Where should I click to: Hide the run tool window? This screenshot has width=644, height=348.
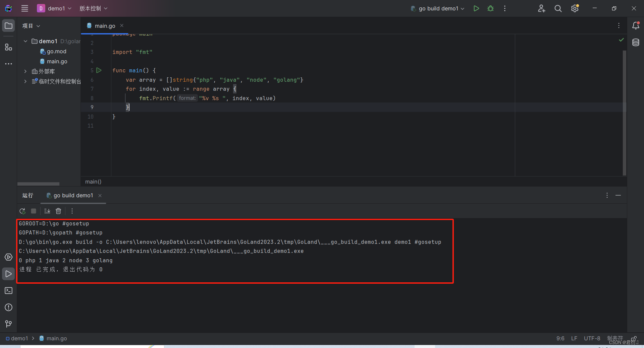click(x=618, y=195)
